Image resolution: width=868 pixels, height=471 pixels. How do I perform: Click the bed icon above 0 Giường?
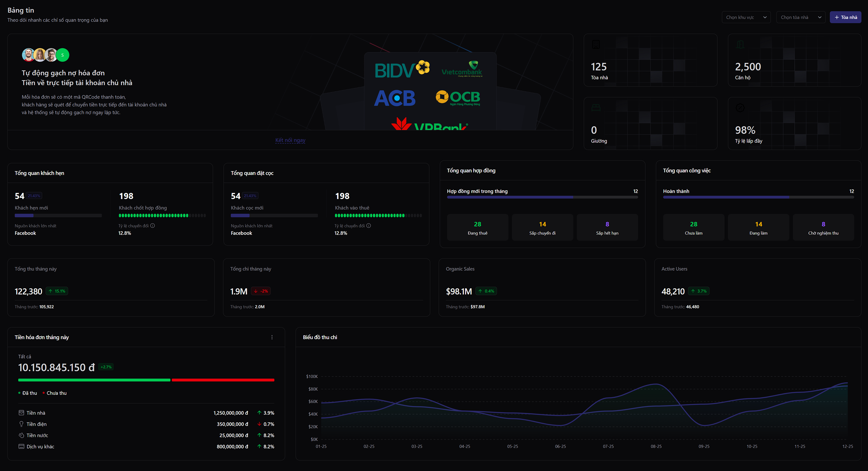596,108
